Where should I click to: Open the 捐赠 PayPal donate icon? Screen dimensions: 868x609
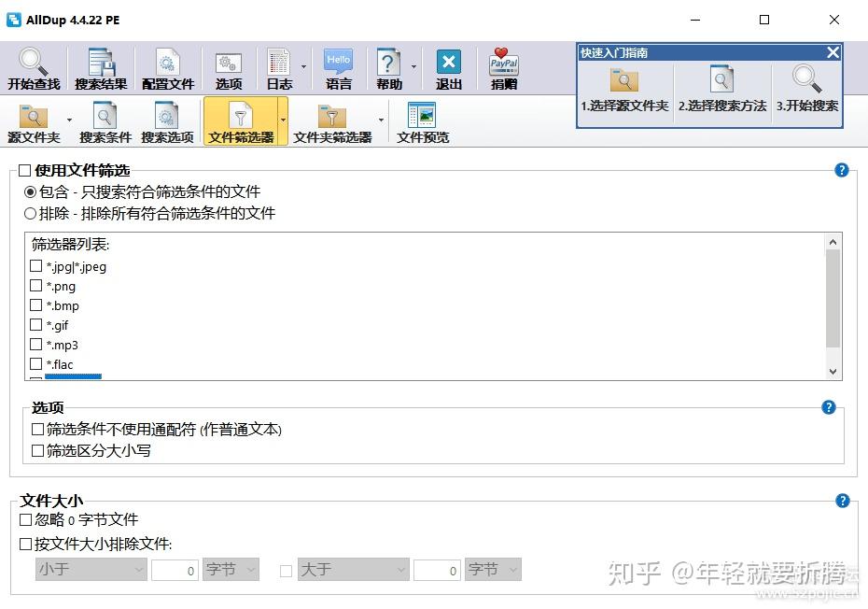(504, 69)
